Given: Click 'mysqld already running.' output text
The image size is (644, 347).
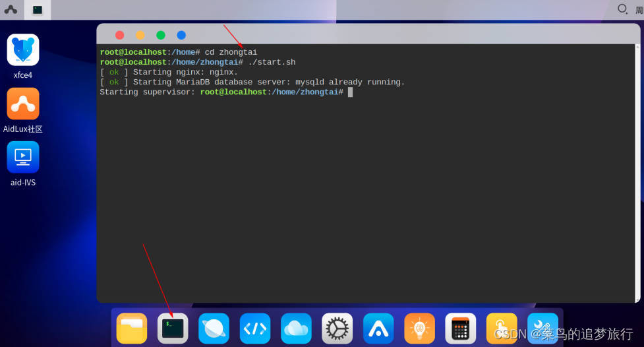Looking at the screenshot, I should (350, 82).
